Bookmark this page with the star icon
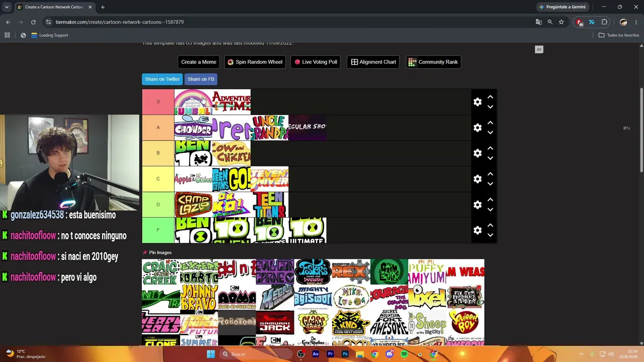This screenshot has height=362, width=644. point(561,22)
